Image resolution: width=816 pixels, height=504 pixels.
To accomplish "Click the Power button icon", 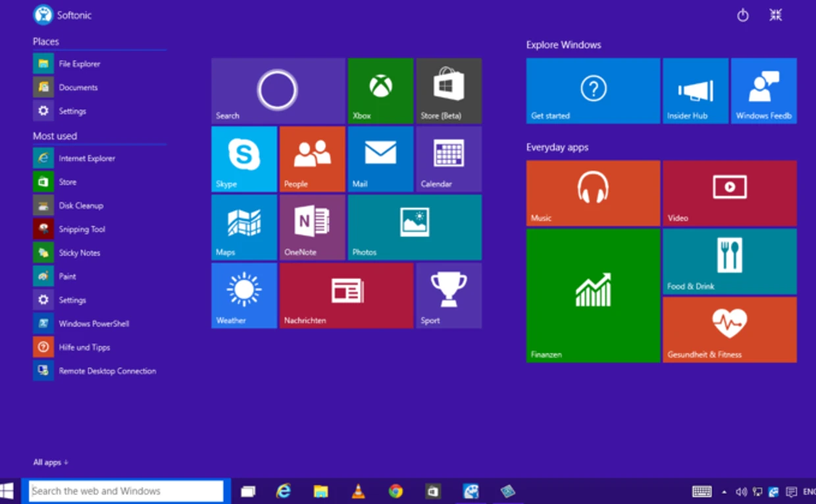I will pos(742,15).
